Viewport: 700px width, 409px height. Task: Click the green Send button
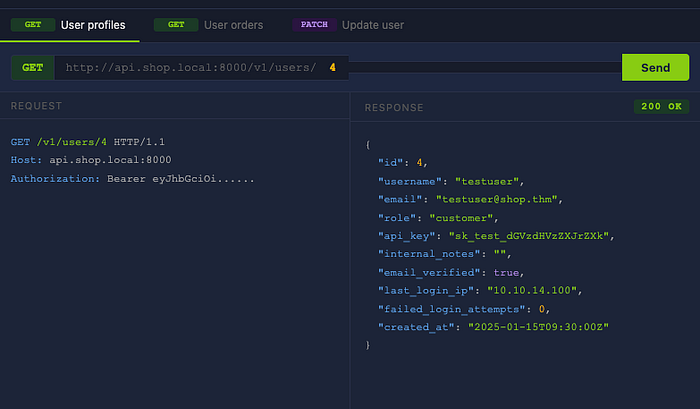tap(655, 67)
